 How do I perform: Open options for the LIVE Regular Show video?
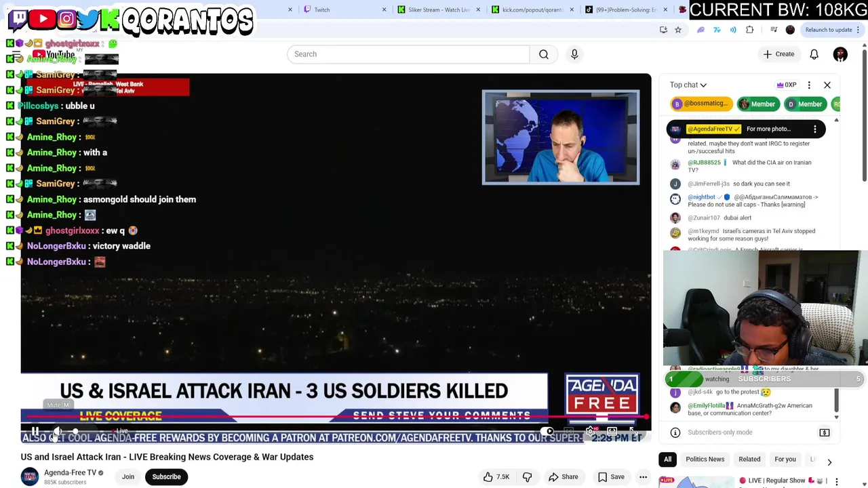[836, 481]
